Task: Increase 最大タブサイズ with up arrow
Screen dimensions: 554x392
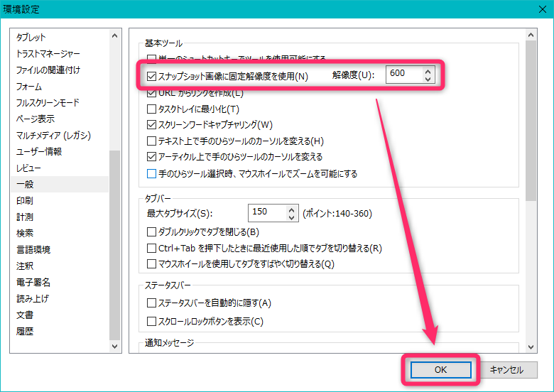Action: point(291,209)
